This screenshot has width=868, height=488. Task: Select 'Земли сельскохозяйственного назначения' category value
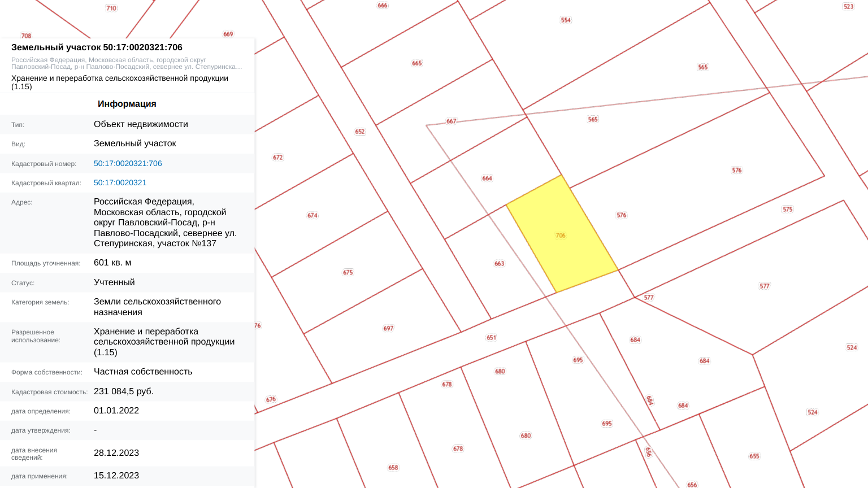157,307
